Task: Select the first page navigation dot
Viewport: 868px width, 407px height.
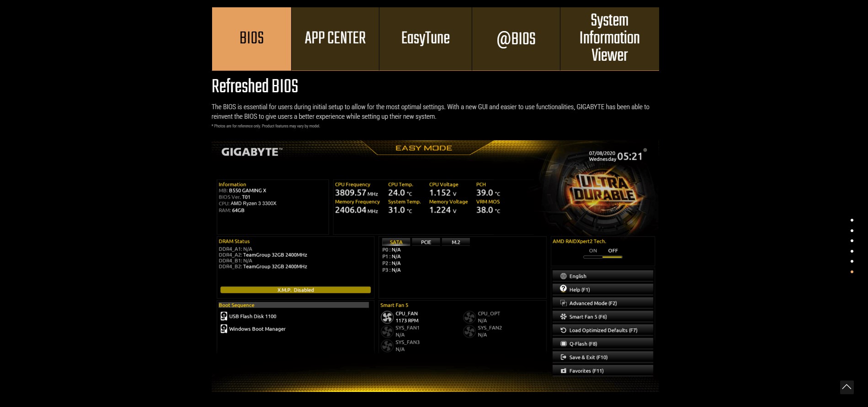Action: point(852,220)
